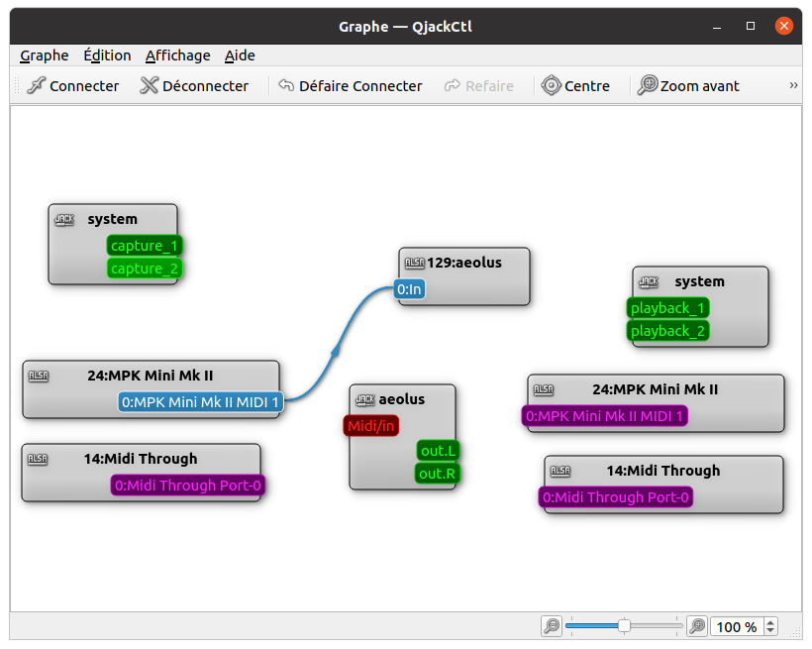812x649 pixels.
Task: Open the zoom percentage spin box arrows
Action: pos(770,626)
